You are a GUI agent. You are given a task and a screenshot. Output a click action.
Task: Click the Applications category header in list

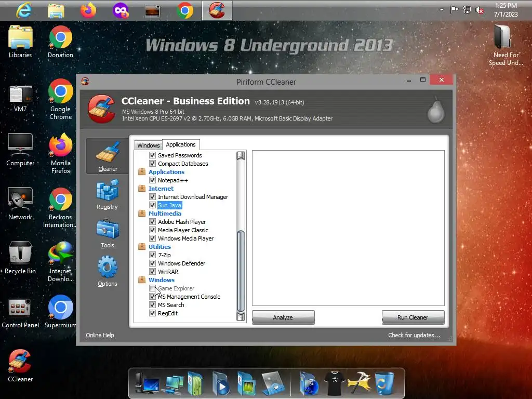pos(166,172)
